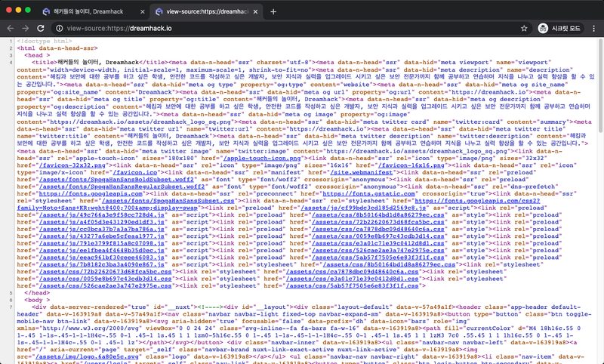Select the view-source:https://dreamhack tab
This screenshot has height=364, width=604.
[207, 12]
